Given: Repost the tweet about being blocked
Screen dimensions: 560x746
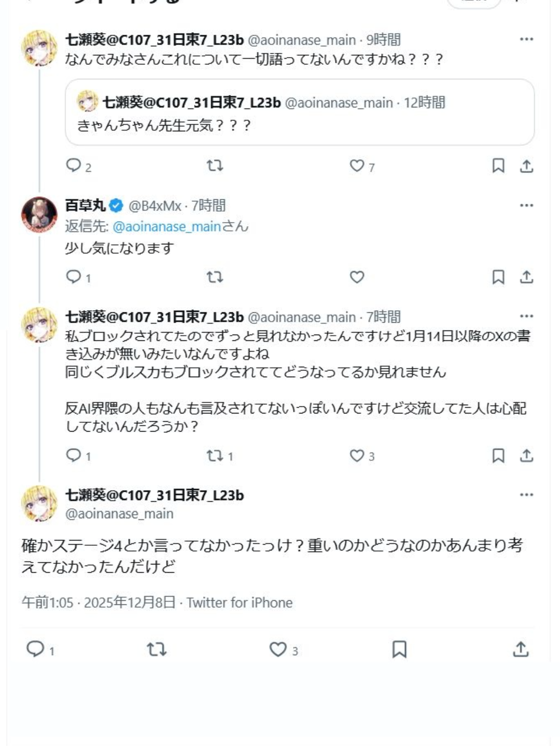Looking at the screenshot, I should click(215, 456).
